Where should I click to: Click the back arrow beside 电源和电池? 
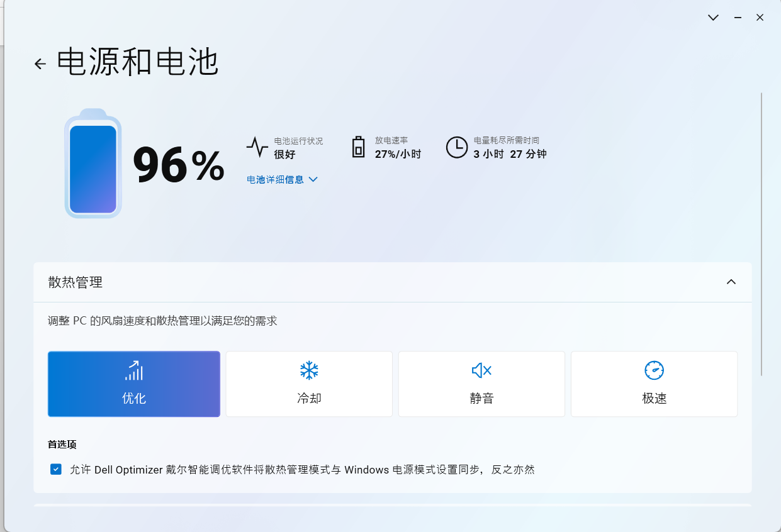[x=40, y=64]
